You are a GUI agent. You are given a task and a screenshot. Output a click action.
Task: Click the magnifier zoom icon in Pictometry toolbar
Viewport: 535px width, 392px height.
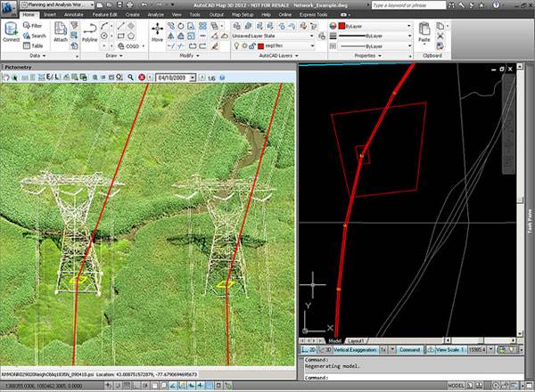pos(130,78)
